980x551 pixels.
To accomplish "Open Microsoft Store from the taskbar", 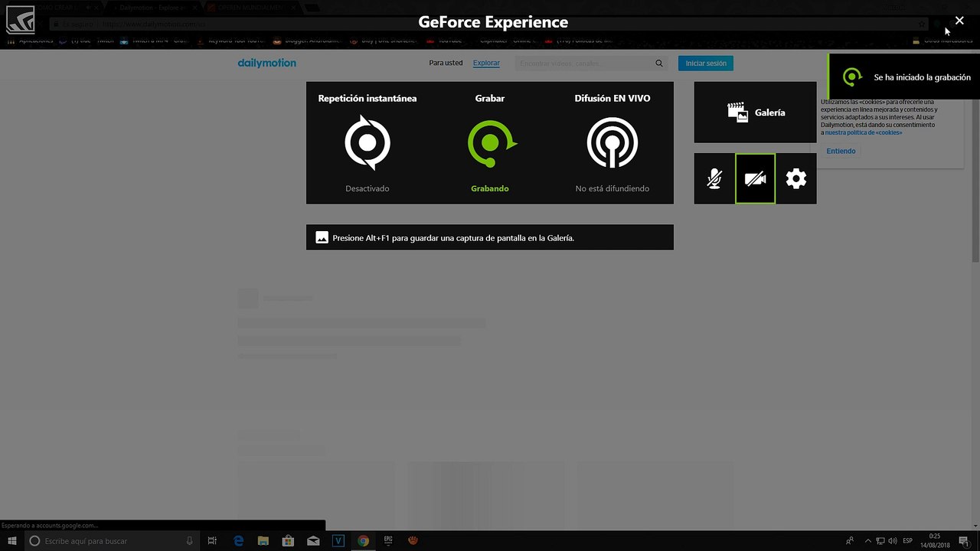I will click(288, 541).
